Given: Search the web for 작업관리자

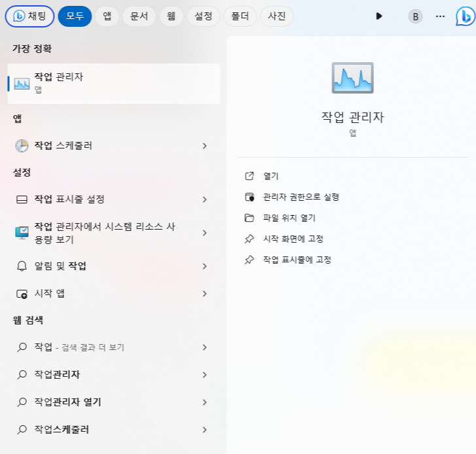Looking at the screenshot, I should (114, 374).
